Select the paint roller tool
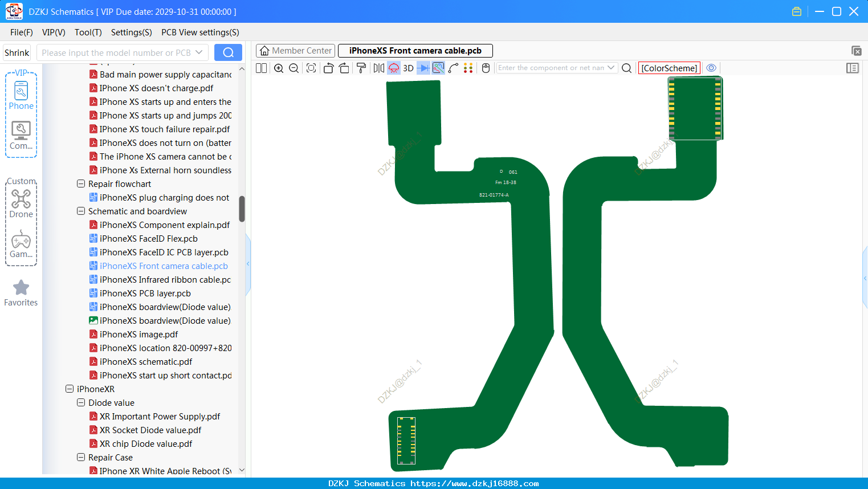868x489 pixels. [361, 68]
